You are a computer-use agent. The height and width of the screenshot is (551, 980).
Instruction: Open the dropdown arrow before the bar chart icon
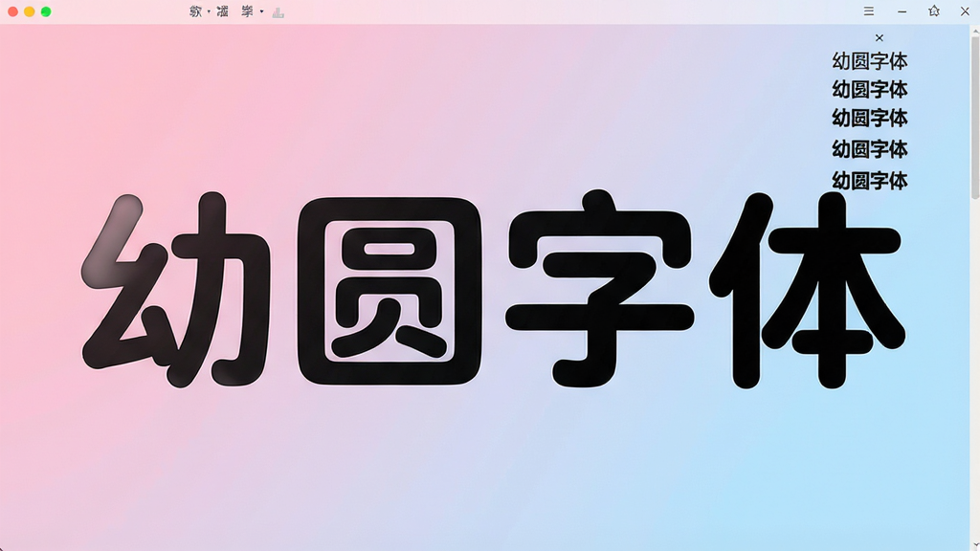[262, 11]
